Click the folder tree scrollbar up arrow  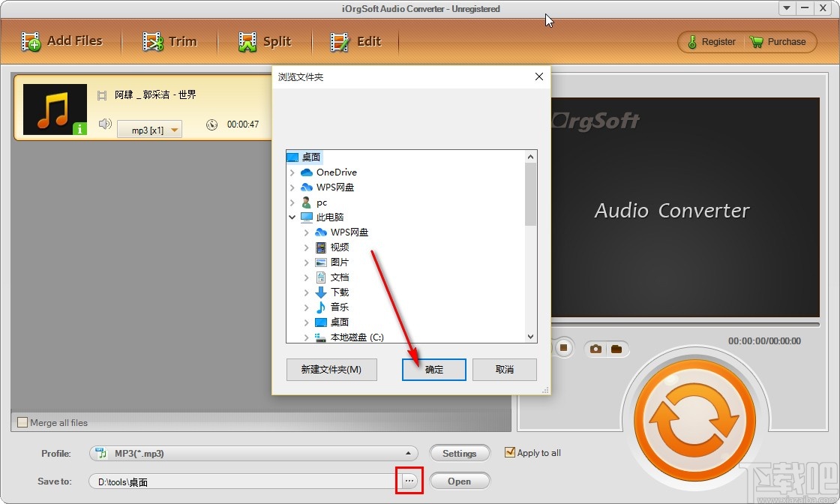[x=530, y=157]
